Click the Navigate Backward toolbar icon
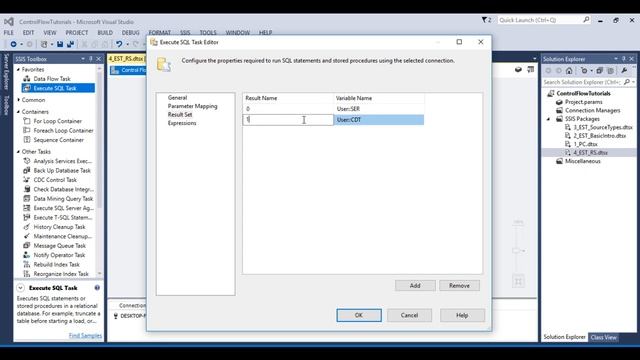This screenshot has height=360, width=640. point(13,44)
